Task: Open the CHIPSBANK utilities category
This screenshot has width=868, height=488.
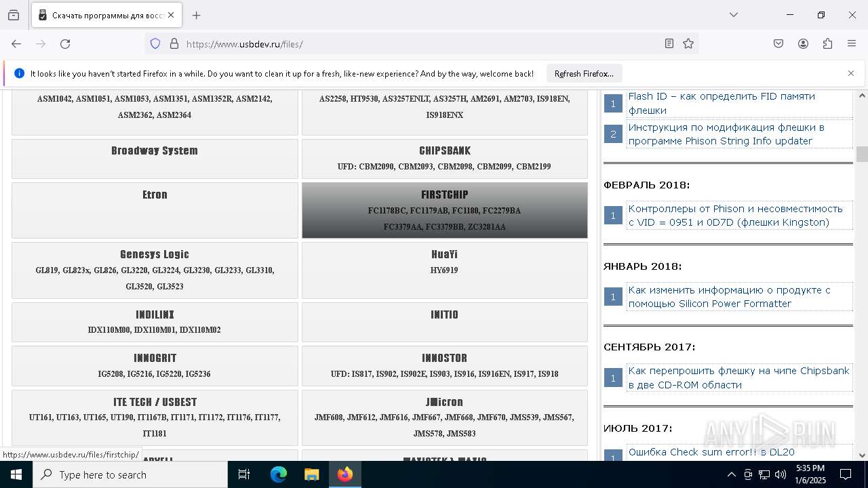Action: [444, 159]
